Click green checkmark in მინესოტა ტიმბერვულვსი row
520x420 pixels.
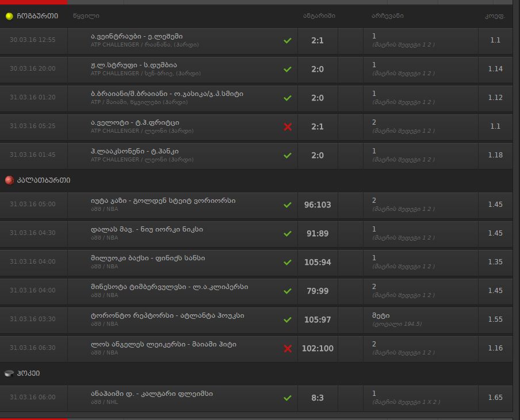point(288,291)
